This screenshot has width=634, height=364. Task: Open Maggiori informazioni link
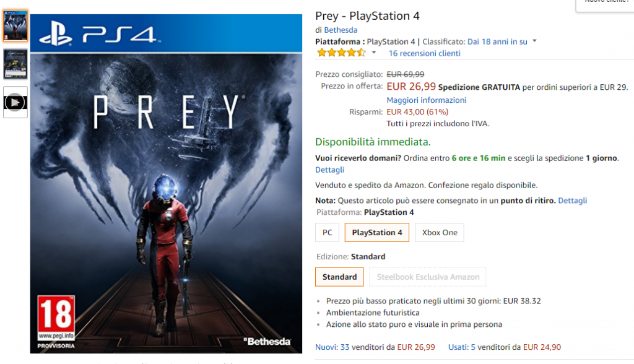point(426,100)
